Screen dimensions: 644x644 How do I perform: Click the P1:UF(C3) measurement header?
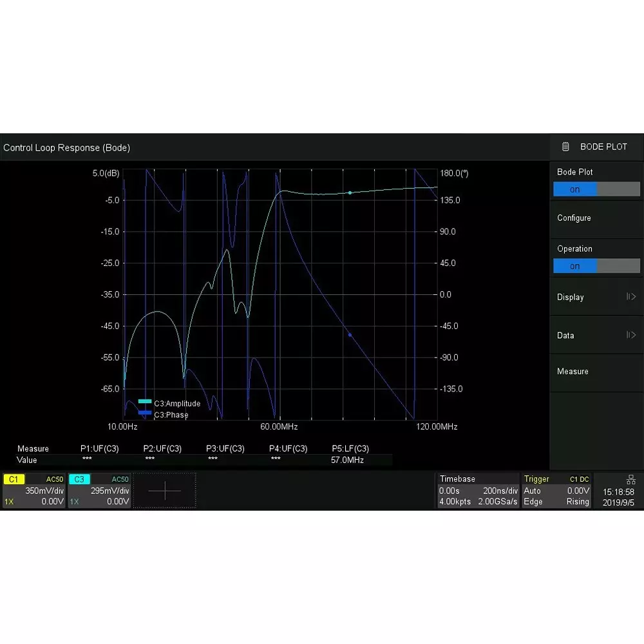pyautogui.click(x=99, y=448)
